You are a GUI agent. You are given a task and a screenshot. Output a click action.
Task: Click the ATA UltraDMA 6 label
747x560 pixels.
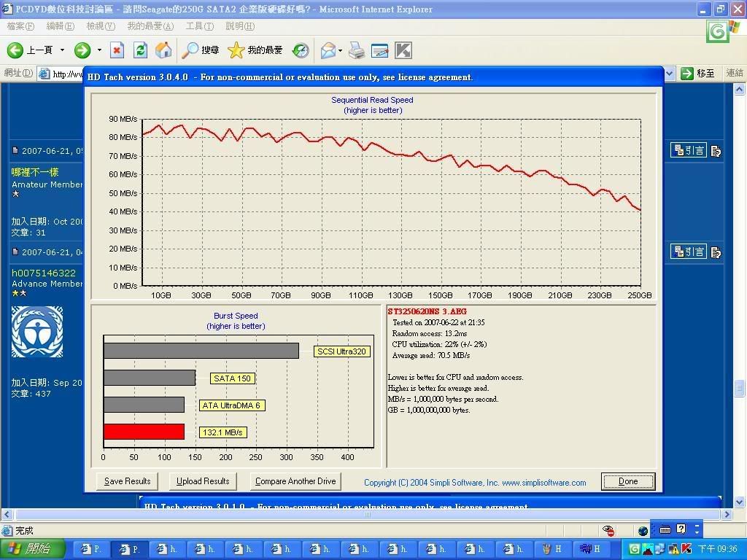pyautogui.click(x=231, y=405)
